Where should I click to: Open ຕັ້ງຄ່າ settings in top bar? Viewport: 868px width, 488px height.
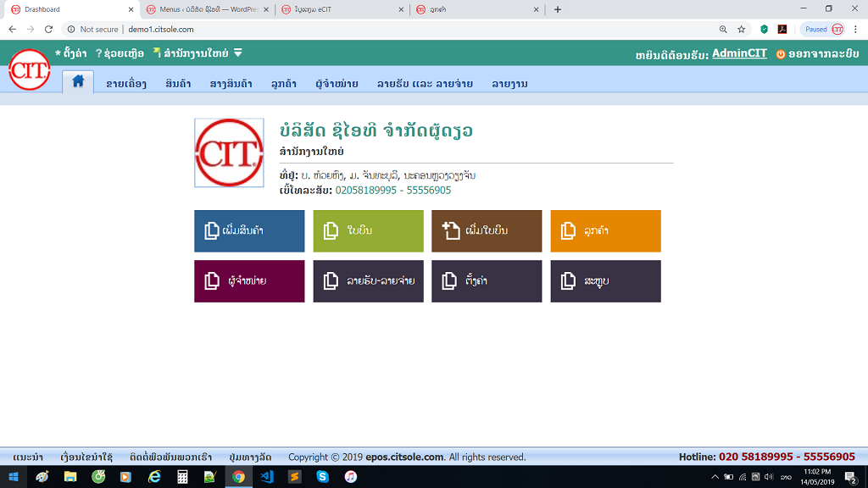(x=71, y=53)
